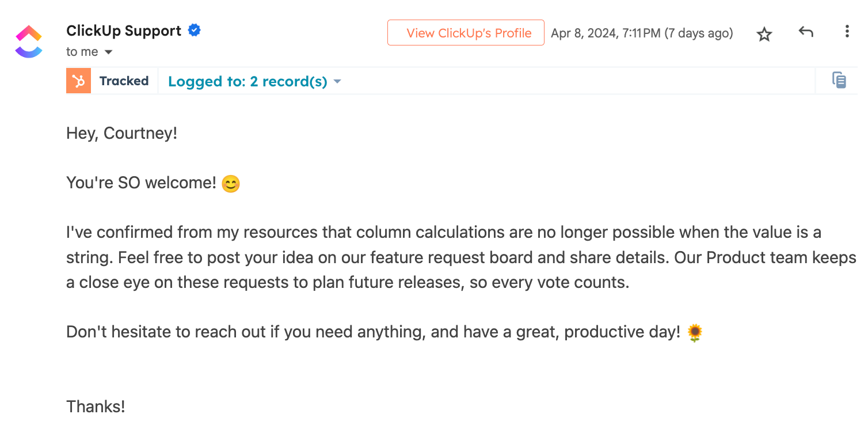Screen dimensions: 868x433
Task: Click the copy documents icon in tracking bar
Action: point(839,80)
